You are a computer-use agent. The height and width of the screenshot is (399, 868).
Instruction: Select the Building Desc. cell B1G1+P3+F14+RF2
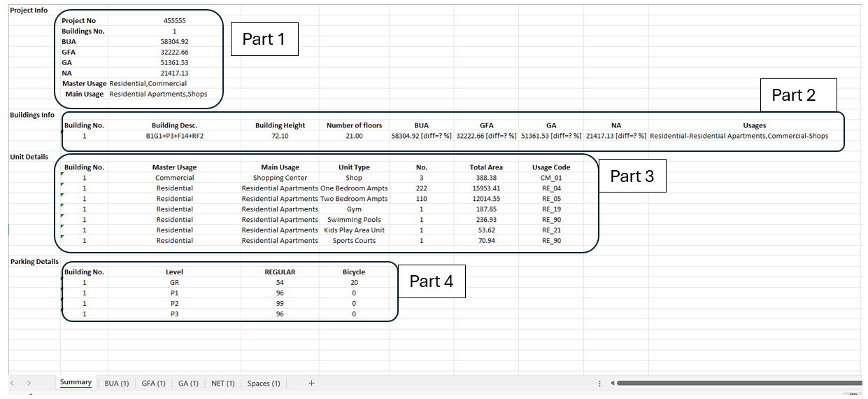click(174, 136)
